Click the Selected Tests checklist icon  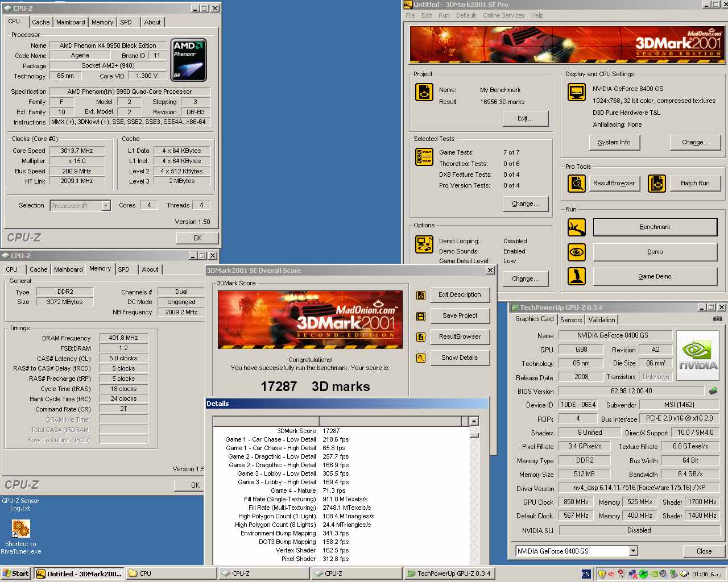coord(424,156)
